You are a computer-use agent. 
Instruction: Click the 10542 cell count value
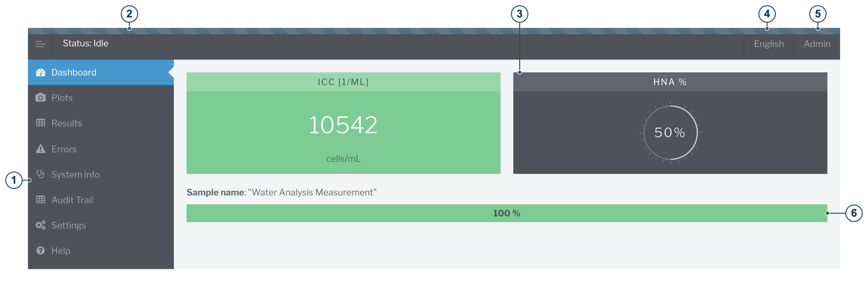click(343, 125)
